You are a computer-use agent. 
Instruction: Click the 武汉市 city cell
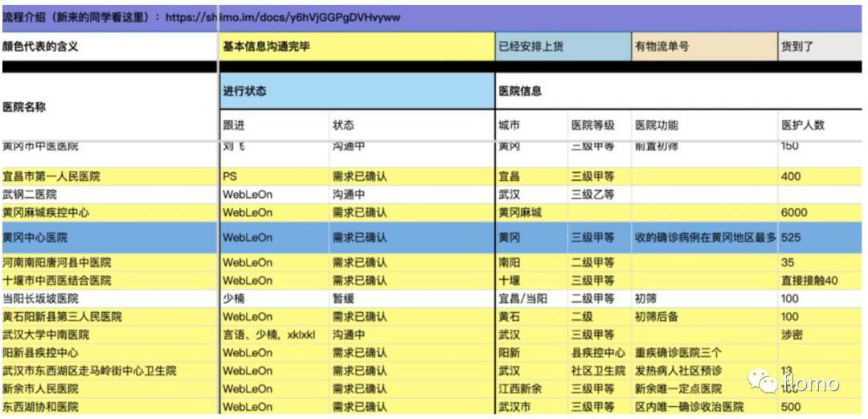[x=531, y=407]
